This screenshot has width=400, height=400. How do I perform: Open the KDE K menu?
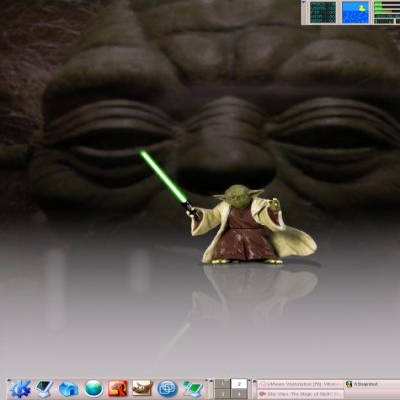(20, 389)
